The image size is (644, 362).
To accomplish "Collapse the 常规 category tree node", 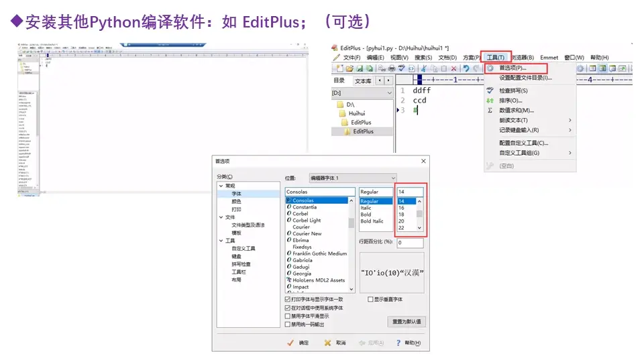I will [x=221, y=186].
